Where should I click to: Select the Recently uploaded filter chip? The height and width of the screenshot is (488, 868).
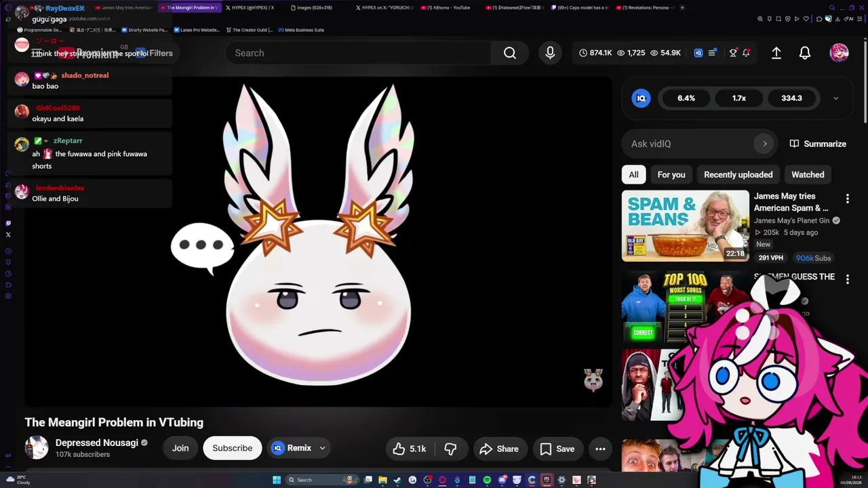point(738,174)
